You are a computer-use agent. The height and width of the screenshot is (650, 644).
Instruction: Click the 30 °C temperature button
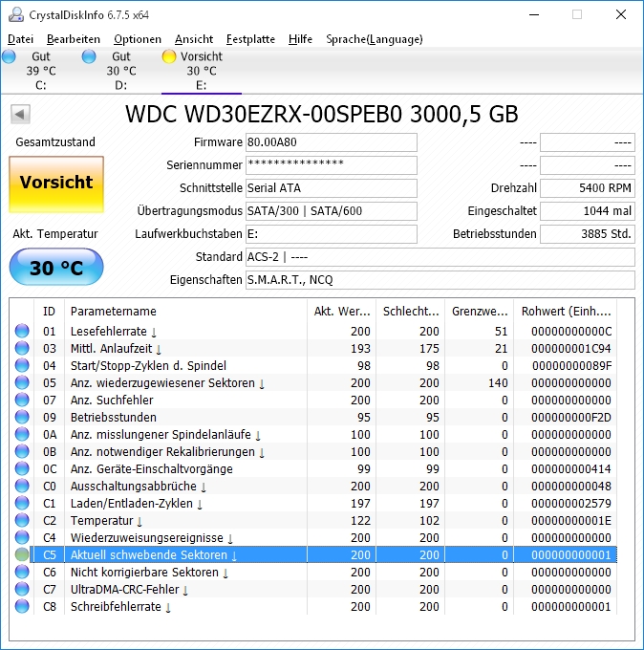coord(56,267)
